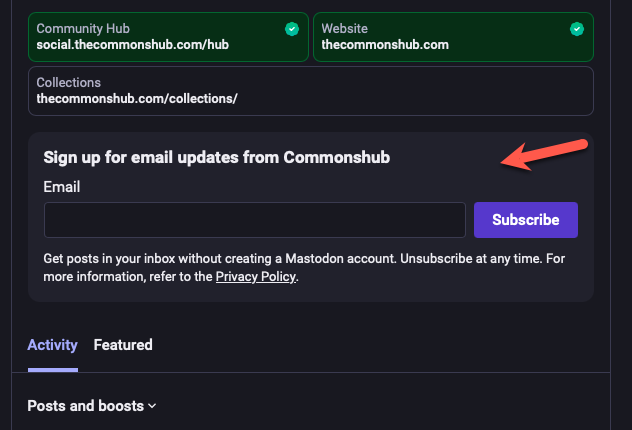Click the Sign up for email updates heading
Viewport: 632px width, 430px height.
217,158
